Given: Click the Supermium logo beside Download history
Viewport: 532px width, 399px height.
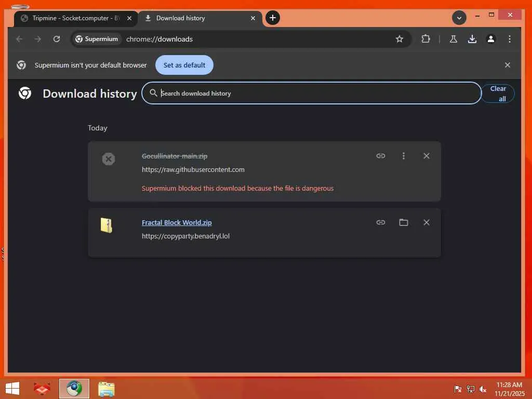Looking at the screenshot, I should tap(25, 93).
